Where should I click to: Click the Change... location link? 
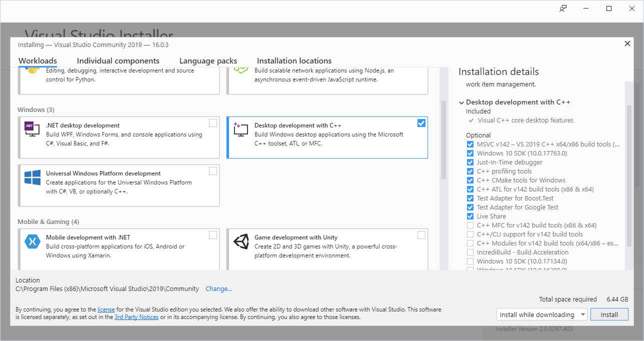[218, 289]
